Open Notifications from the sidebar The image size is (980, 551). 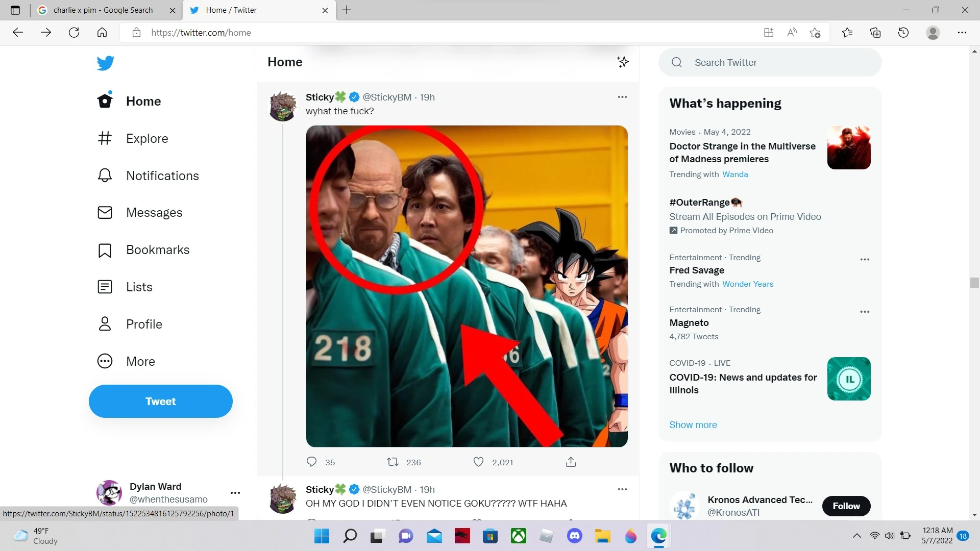pos(162,176)
